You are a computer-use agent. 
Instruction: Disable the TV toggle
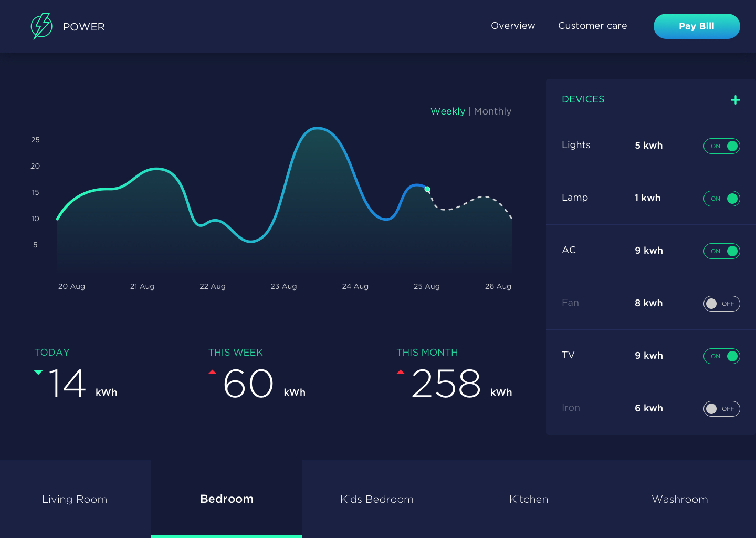click(722, 356)
